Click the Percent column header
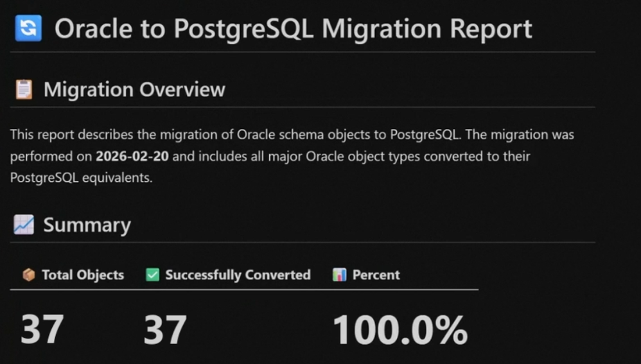The width and height of the screenshot is (641, 364). pyautogui.click(x=376, y=275)
